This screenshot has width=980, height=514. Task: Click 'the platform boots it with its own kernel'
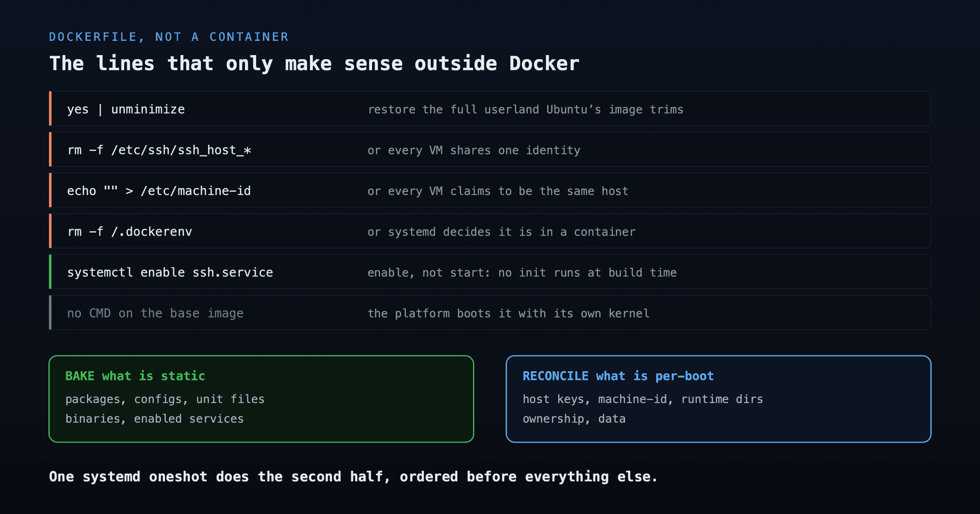[508, 314]
